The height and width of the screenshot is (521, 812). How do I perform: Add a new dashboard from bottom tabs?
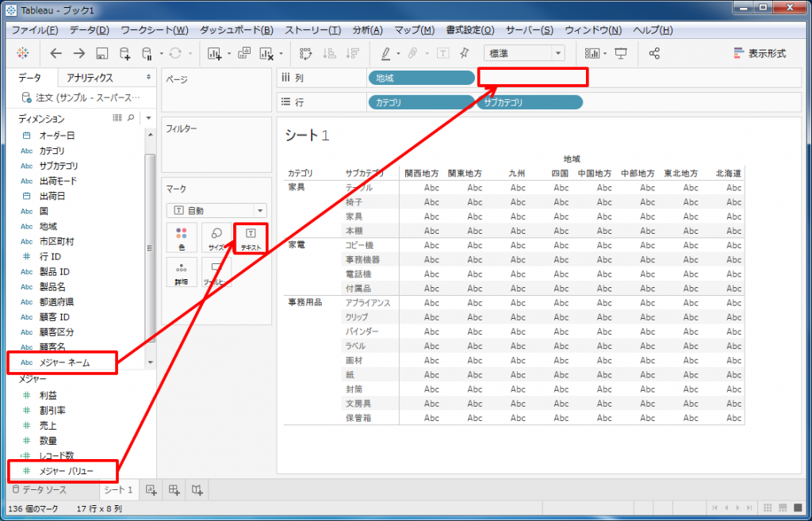tap(174, 490)
